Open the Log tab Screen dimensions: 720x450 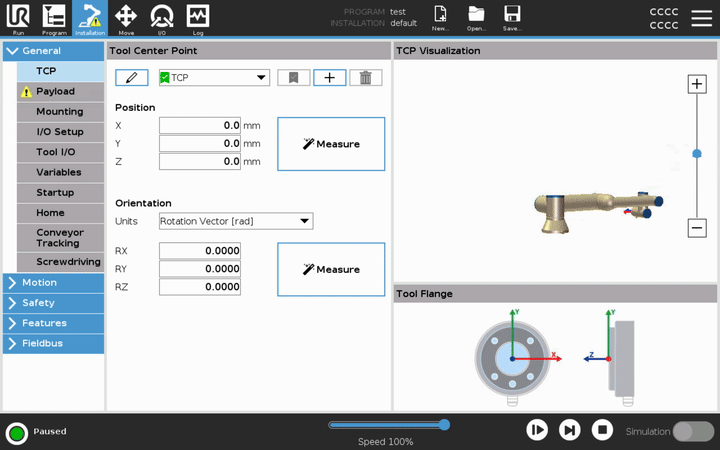coord(198,18)
